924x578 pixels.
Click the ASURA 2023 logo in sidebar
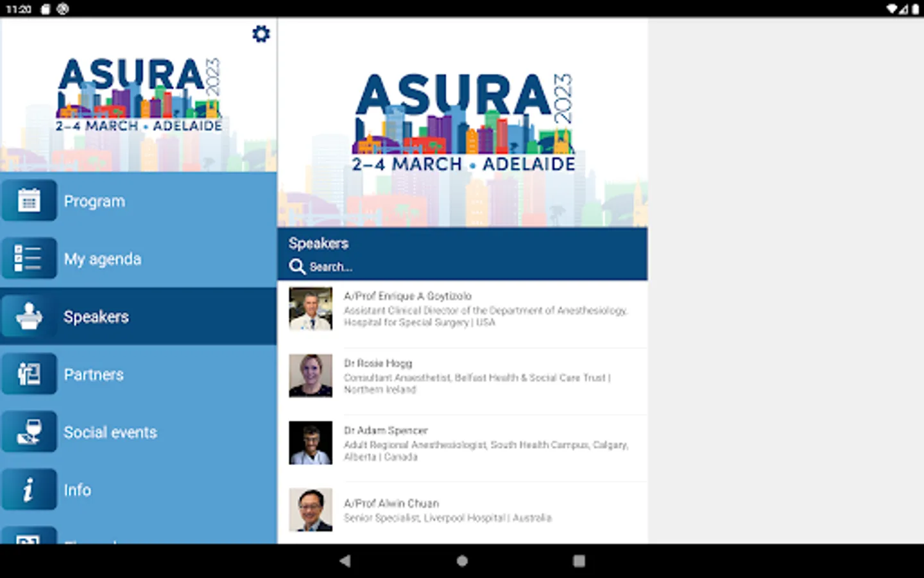[x=139, y=95]
